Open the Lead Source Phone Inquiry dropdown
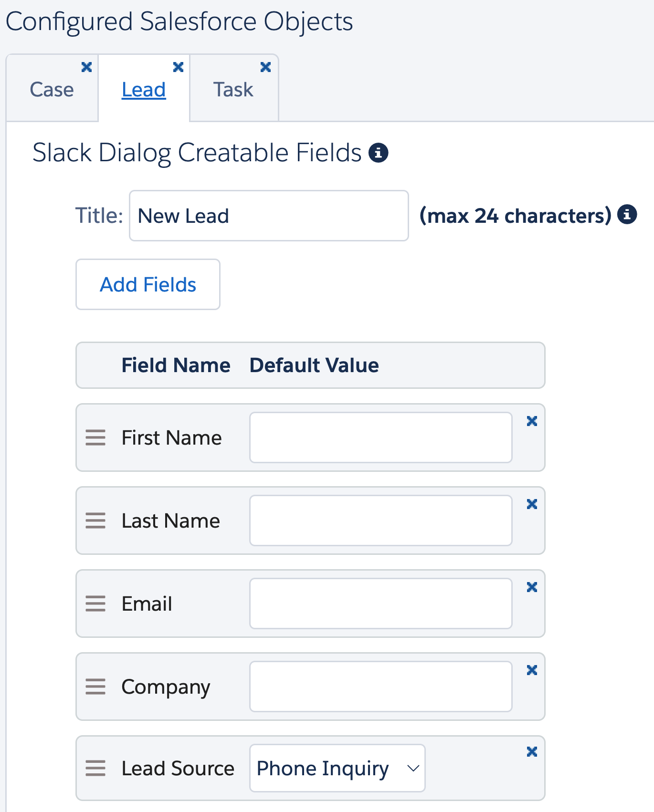This screenshot has width=654, height=812. pos(337,768)
